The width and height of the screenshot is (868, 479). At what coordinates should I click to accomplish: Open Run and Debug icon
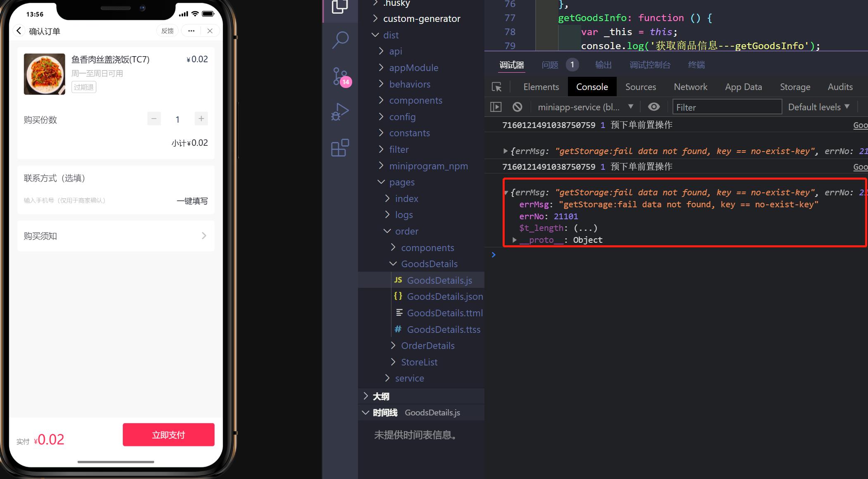pyautogui.click(x=340, y=111)
